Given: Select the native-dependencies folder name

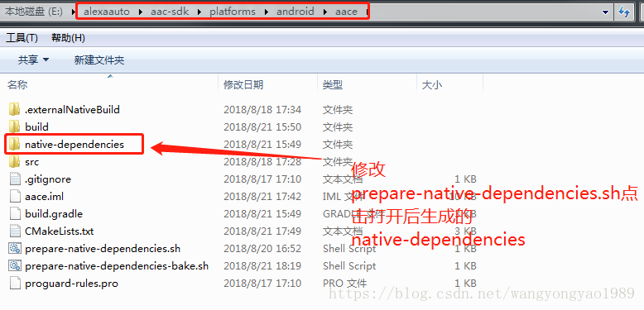Looking at the screenshot, I should tap(74, 145).
